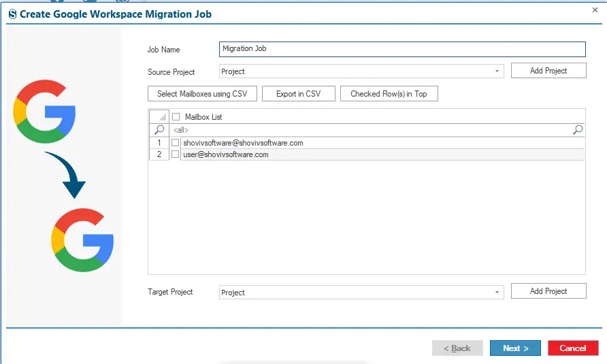Click the Next button

pos(515,348)
